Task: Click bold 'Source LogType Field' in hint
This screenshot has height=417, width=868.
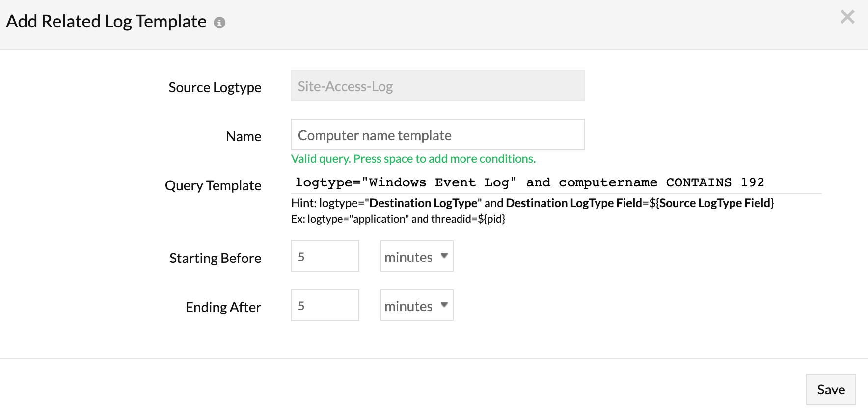Action: (714, 203)
